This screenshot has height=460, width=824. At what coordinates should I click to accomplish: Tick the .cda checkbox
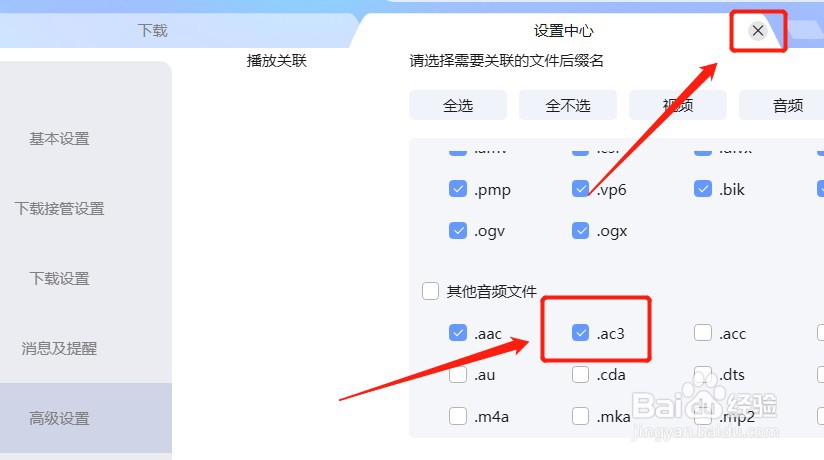(580, 374)
